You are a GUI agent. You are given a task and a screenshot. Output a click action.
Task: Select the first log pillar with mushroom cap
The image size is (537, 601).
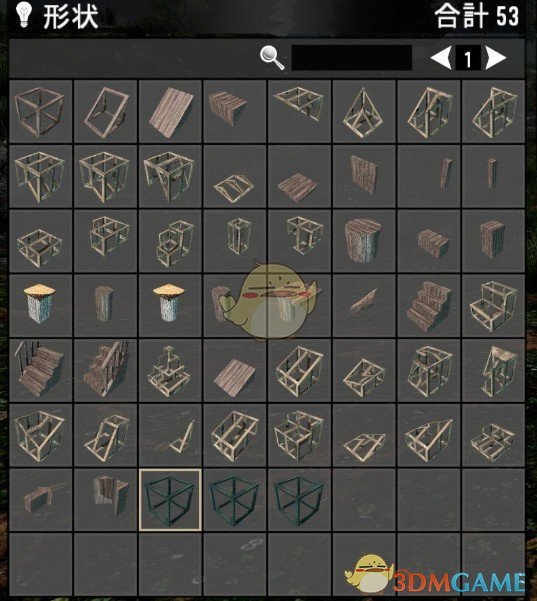pyautogui.click(x=40, y=306)
